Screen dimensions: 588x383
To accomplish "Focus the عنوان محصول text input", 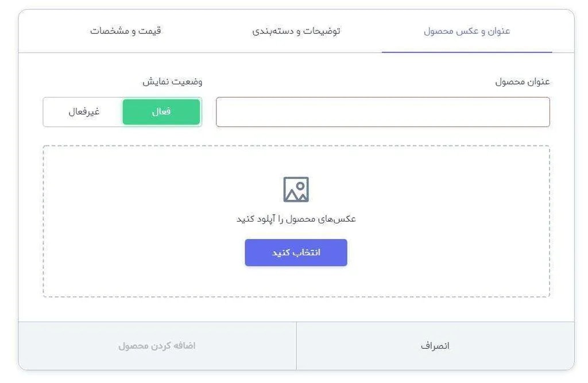I will pyautogui.click(x=382, y=112).
